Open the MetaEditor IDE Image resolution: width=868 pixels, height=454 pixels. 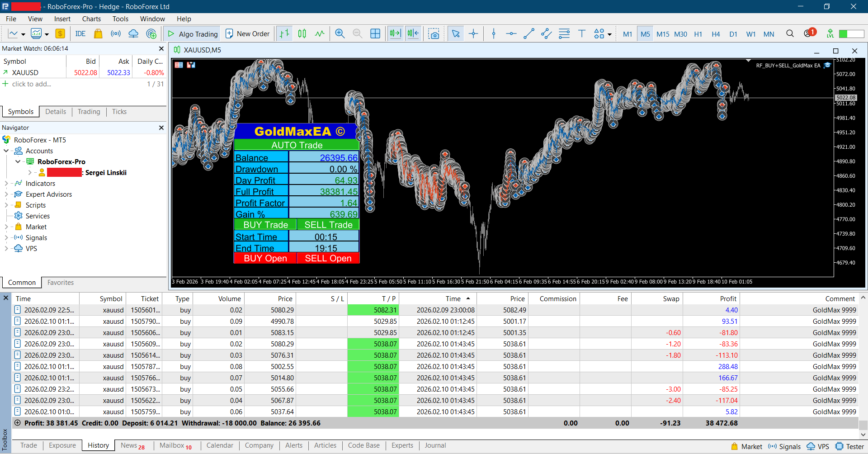coord(80,34)
